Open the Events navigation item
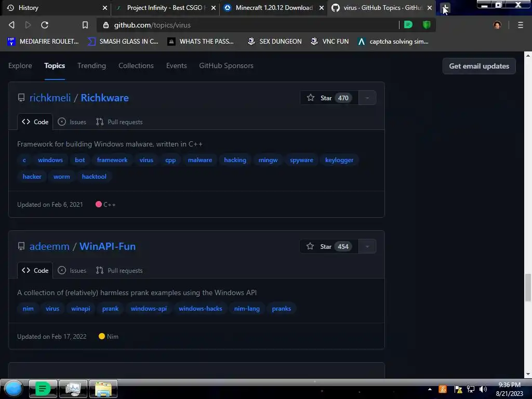 (177, 66)
